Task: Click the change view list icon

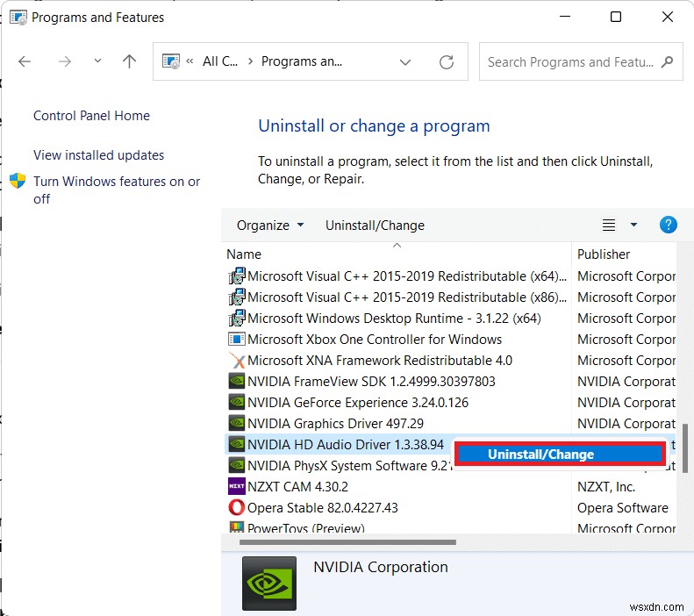Action: tap(609, 226)
